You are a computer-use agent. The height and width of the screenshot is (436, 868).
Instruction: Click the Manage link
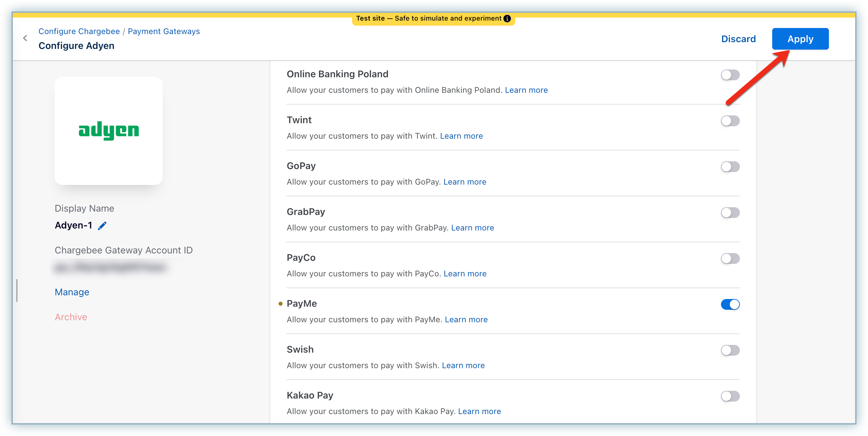click(x=72, y=292)
